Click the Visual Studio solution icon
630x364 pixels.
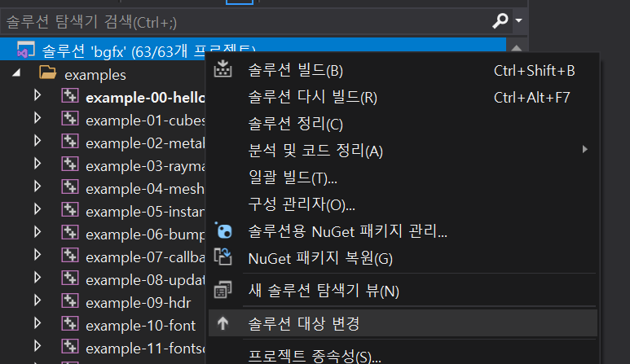(x=26, y=50)
